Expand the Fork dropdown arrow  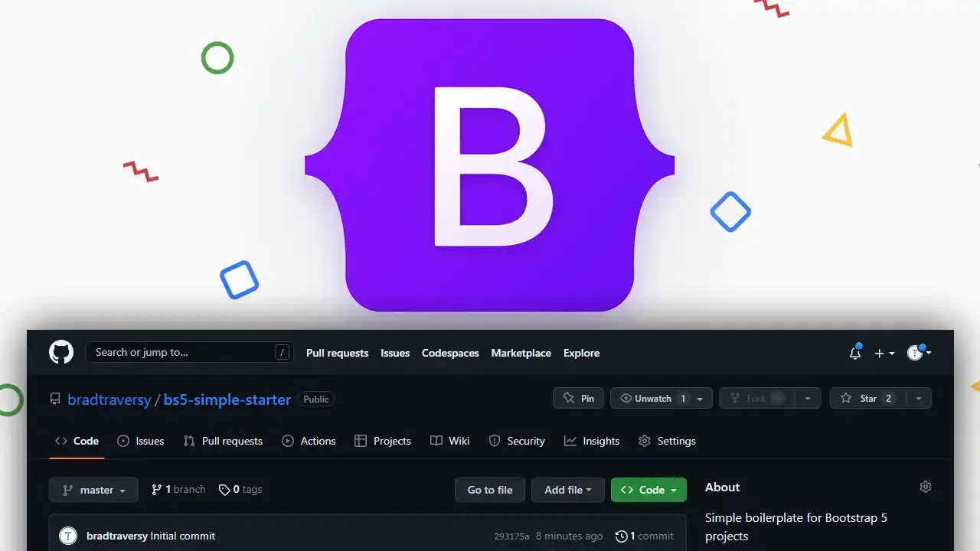tap(808, 399)
